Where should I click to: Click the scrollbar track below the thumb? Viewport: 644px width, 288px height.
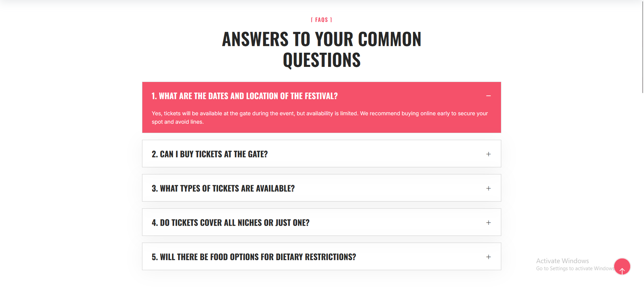click(642, 181)
